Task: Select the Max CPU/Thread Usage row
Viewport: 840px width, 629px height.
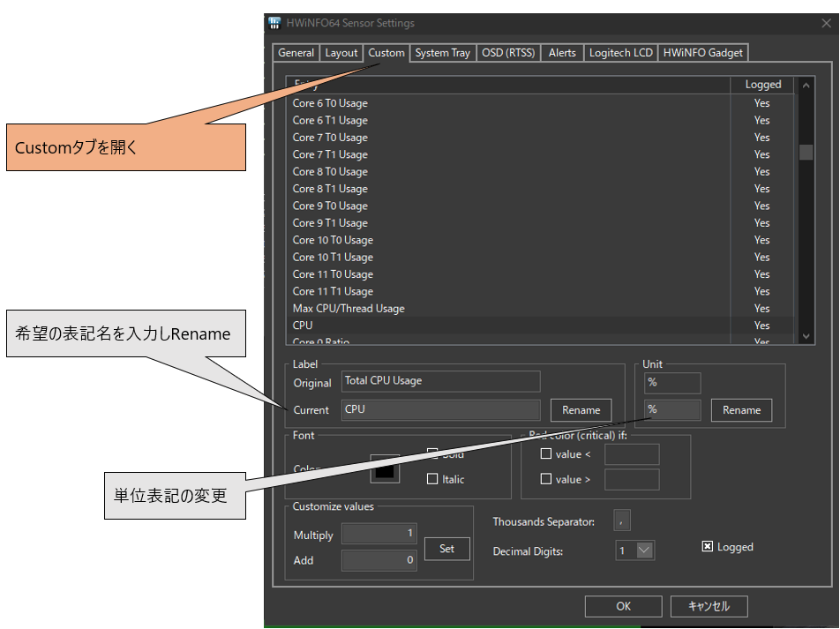Action: (x=539, y=309)
